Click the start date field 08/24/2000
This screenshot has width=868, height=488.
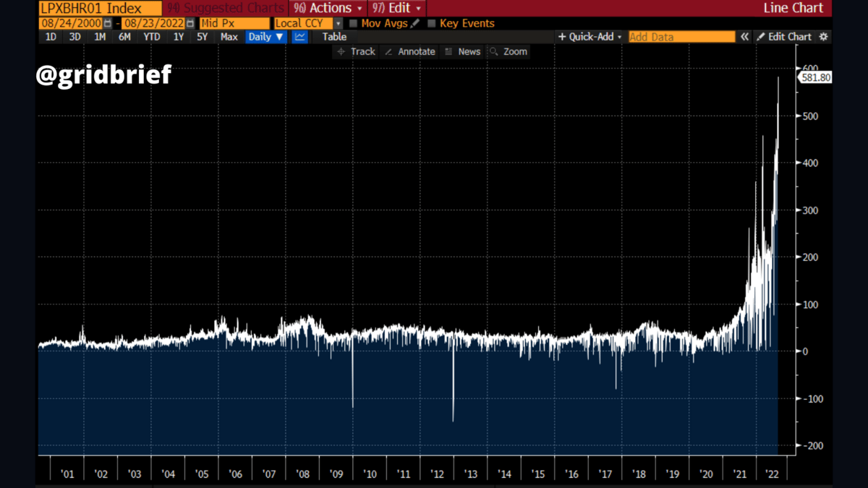tap(70, 23)
